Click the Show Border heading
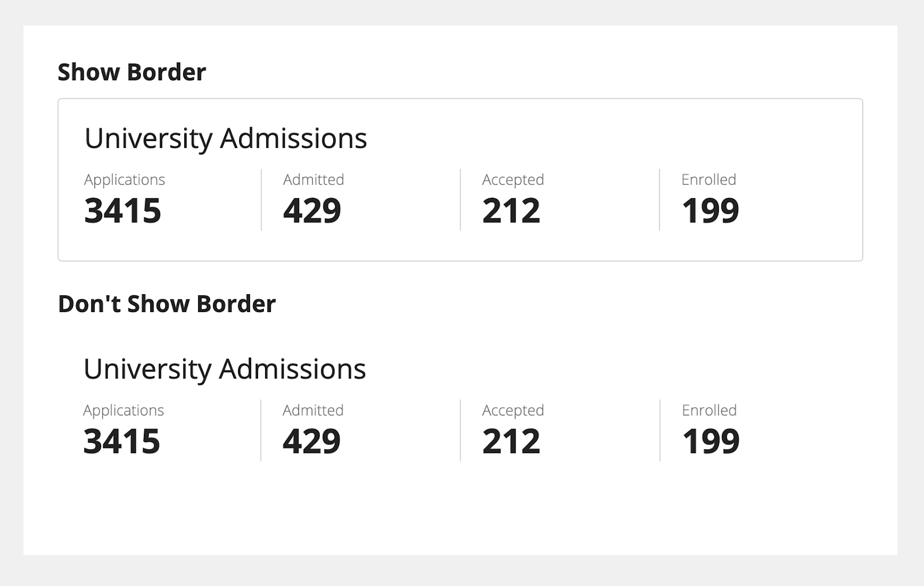The height and width of the screenshot is (586, 924). pos(131,71)
